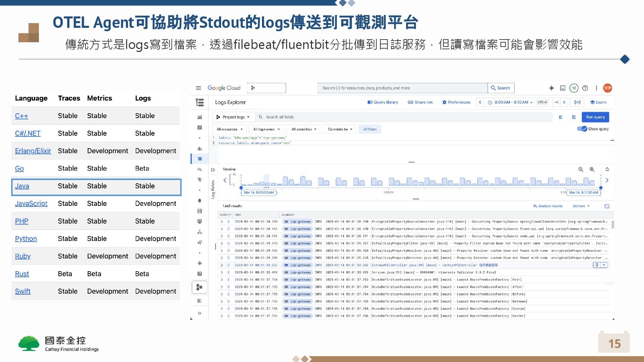The image size is (644, 362).
Task: Click the Gemini sparkle icon
Action: [551, 88]
